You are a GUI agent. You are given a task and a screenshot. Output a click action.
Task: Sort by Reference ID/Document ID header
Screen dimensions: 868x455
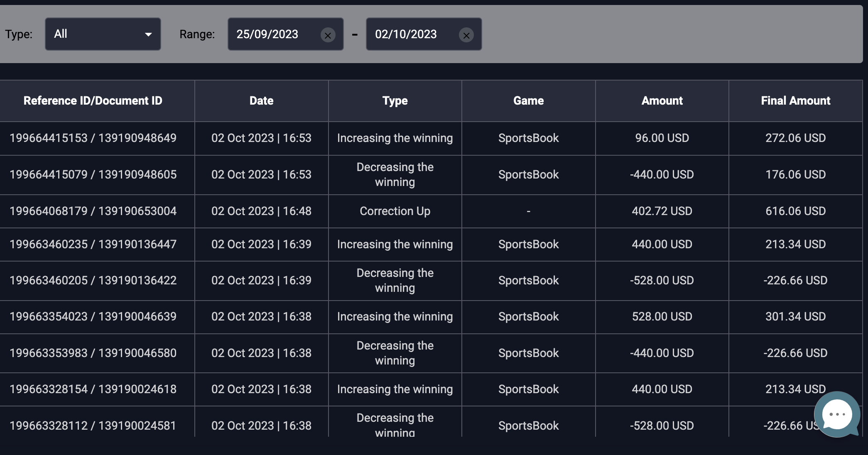coord(93,100)
